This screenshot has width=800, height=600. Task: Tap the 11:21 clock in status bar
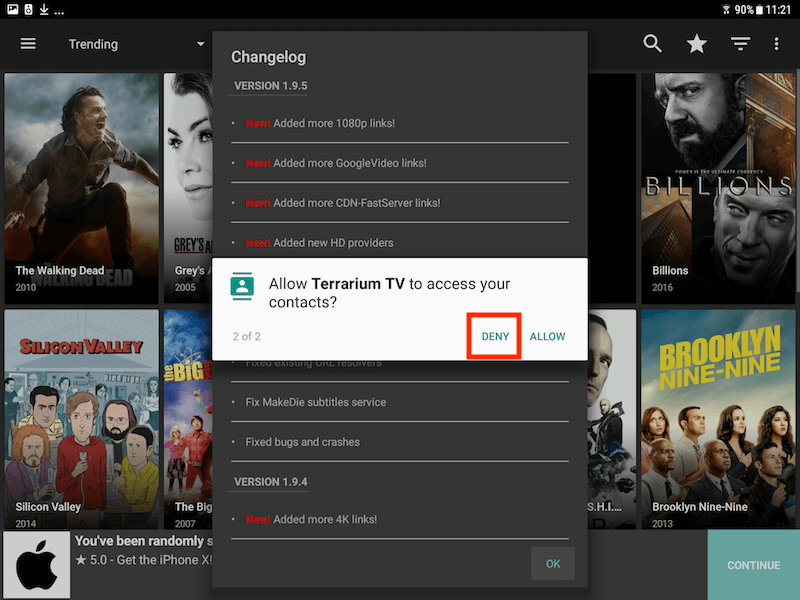point(778,10)
